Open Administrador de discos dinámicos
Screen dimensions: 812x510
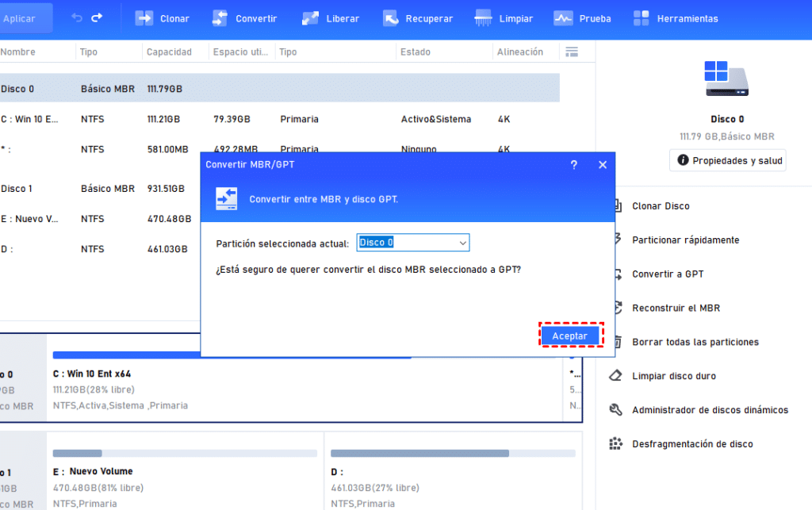point(710,410)
